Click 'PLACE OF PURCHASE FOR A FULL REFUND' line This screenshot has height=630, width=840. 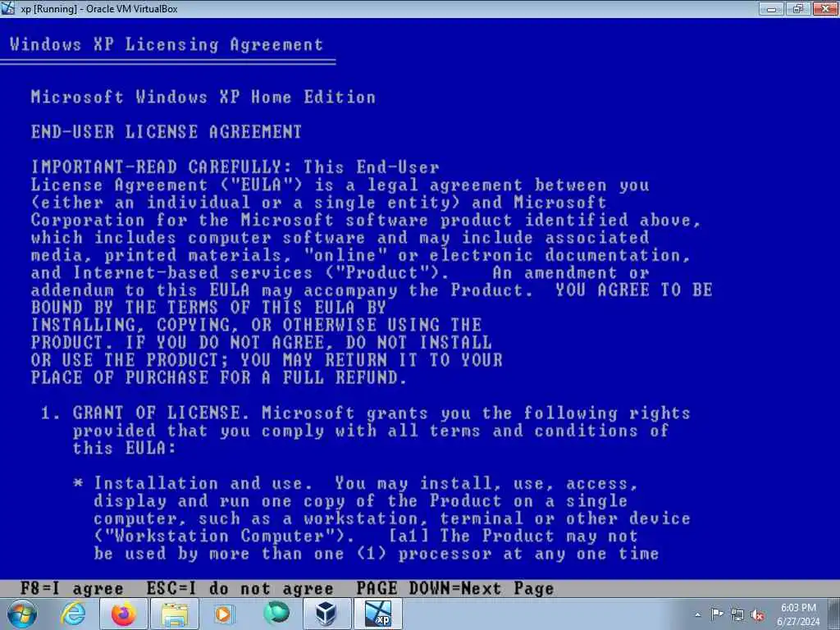pos(218,377)
